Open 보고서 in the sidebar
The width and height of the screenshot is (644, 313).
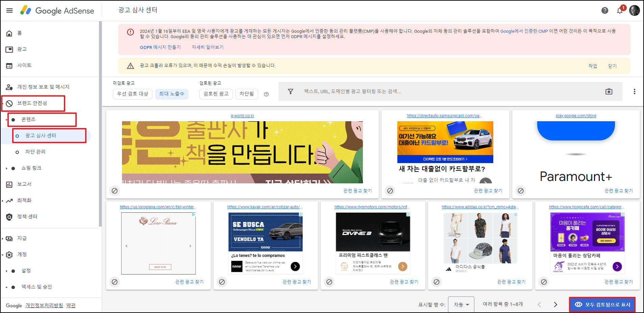(24, 184)
